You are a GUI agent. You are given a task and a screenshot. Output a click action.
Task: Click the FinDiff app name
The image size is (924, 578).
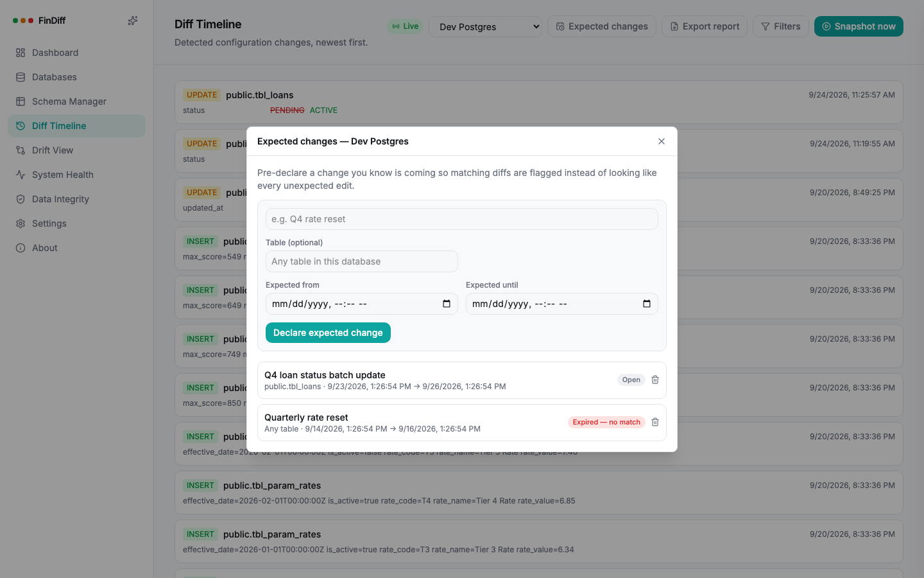(x=52, y=21)
